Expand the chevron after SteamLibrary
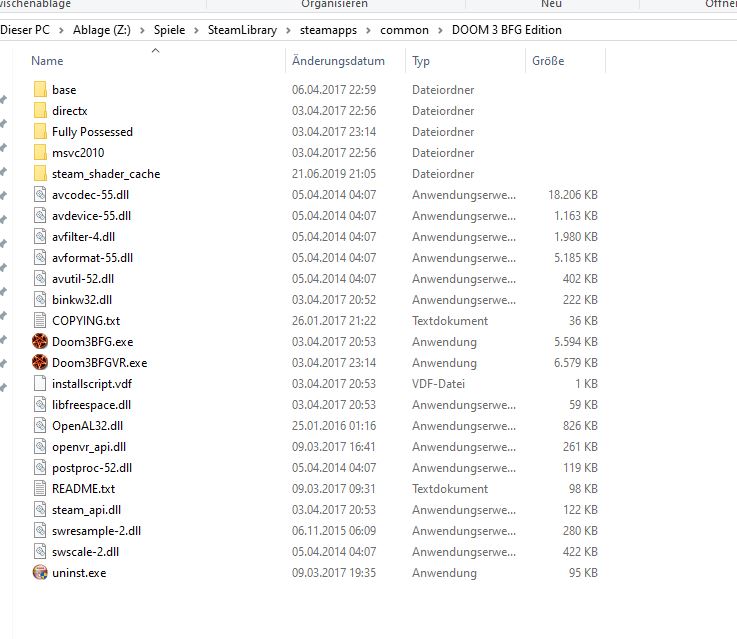The height and width of the screenshot is (639, 737). pos(288,31)
